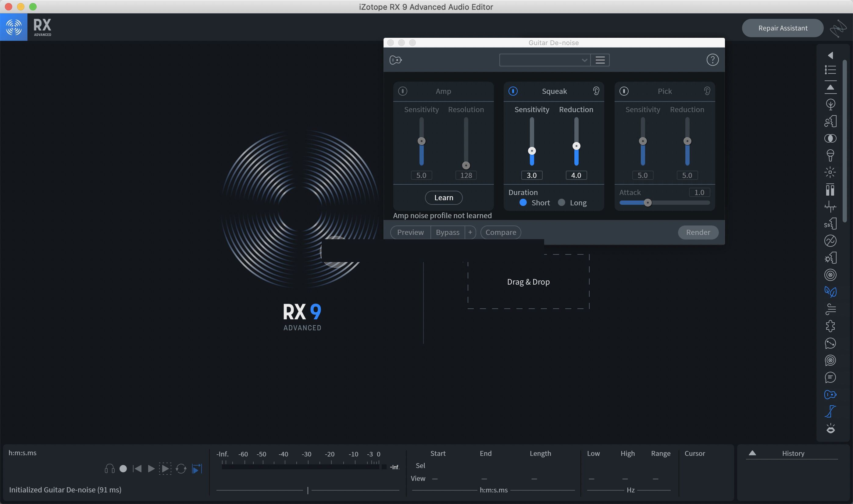Click the plus button next to Bypass
The image size is (853, 504).
coord(470,232)
